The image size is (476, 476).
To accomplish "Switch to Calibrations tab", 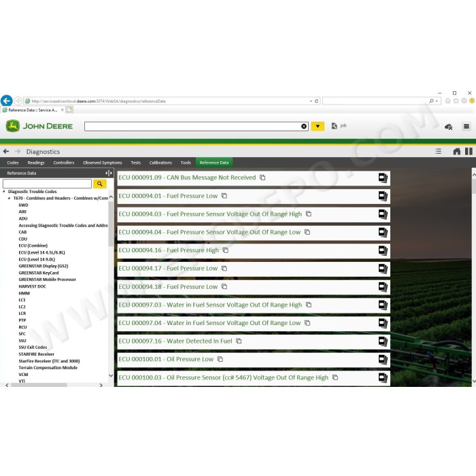I will coord(160,163).
